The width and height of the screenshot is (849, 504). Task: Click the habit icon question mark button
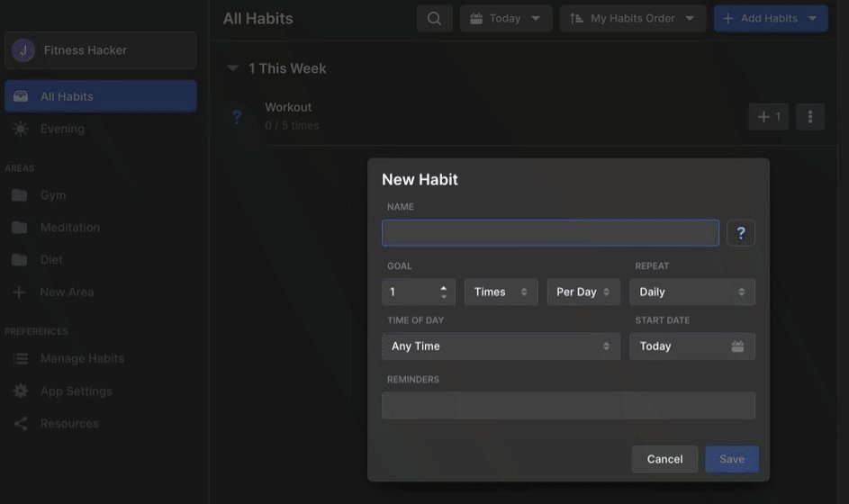coord(741,233)
